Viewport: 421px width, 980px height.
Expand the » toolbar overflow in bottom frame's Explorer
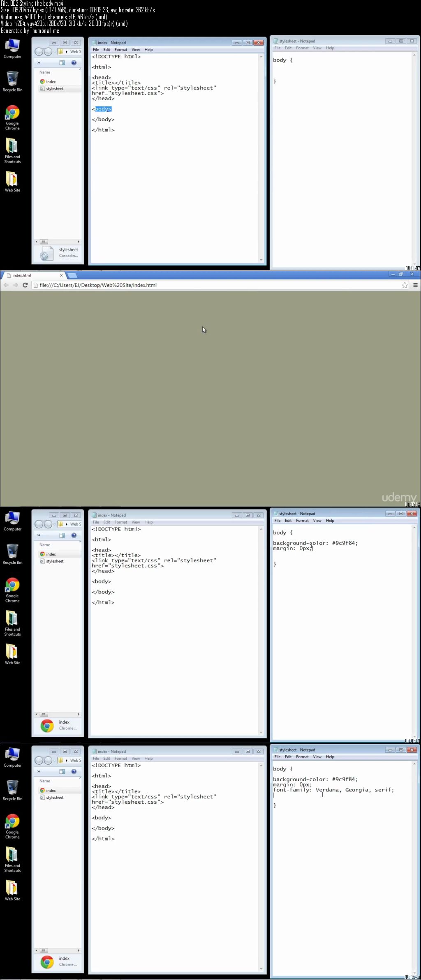[x=39, y=772]
